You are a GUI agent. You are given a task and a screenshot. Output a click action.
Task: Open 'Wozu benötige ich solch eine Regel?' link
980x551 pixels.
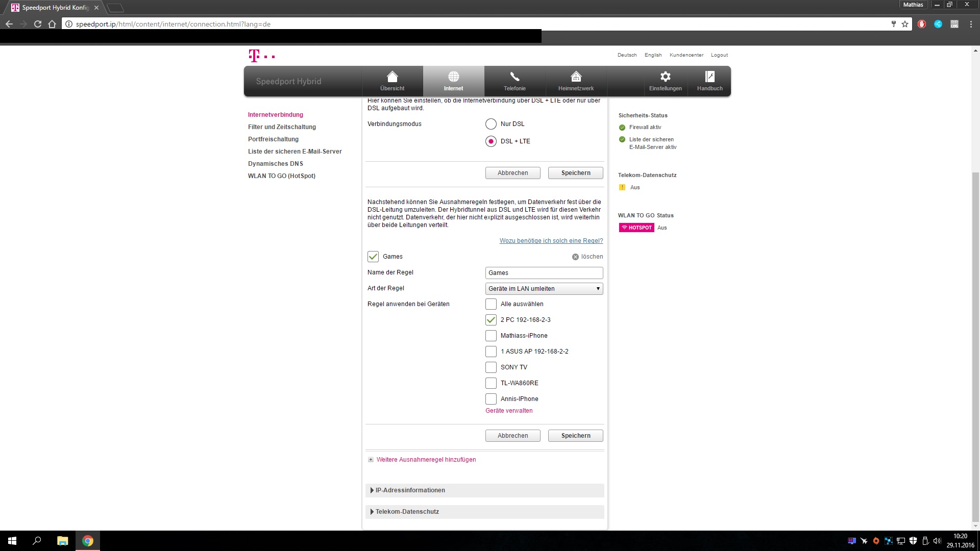[551, 241]
